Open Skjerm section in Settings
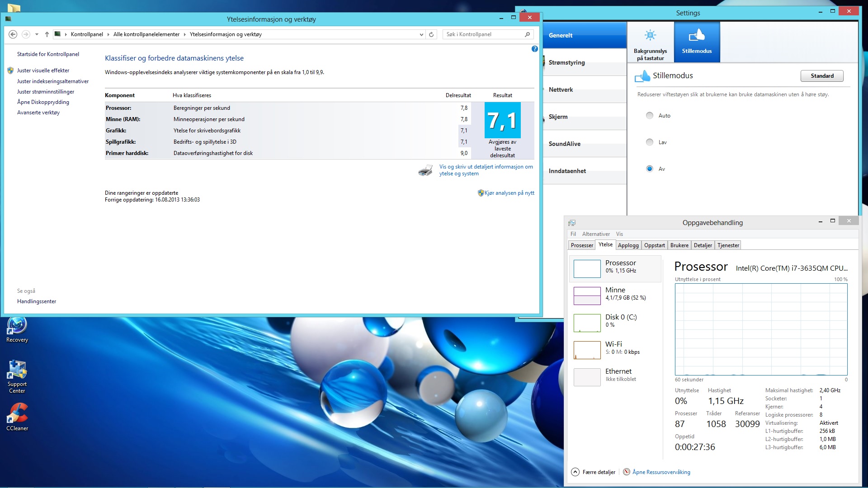 [585, 117]
